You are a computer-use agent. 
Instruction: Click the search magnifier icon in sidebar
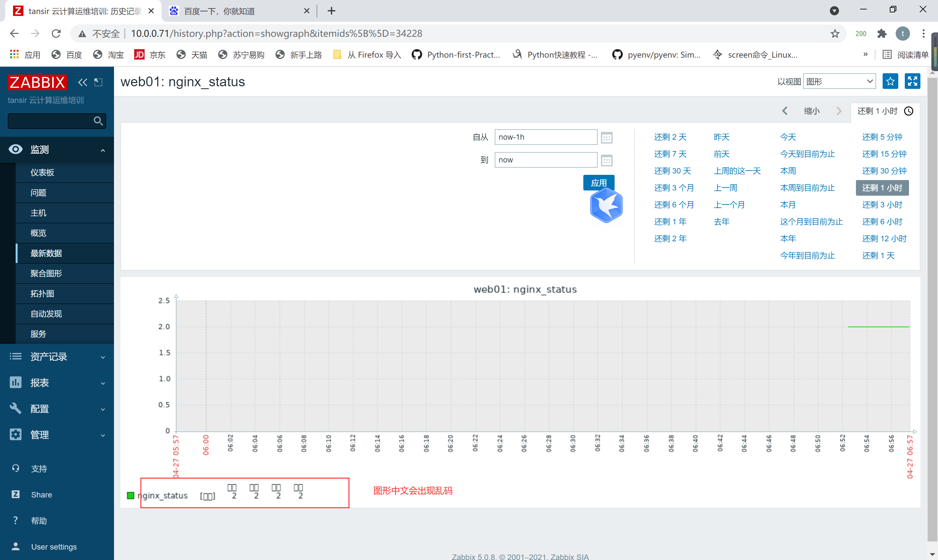point(98,121)
